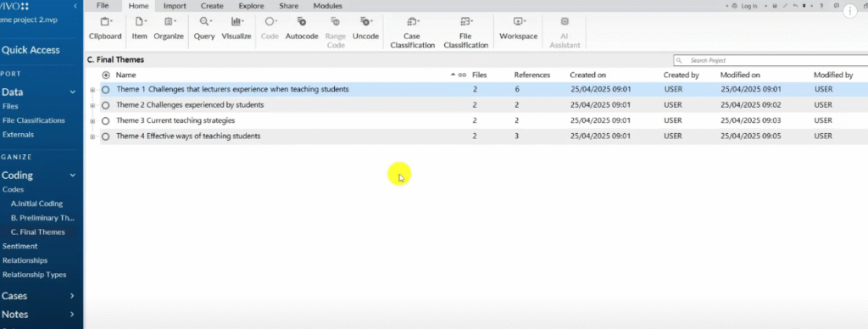Open A.Initial Coding folder
The image size is (868, 329).
36,204
